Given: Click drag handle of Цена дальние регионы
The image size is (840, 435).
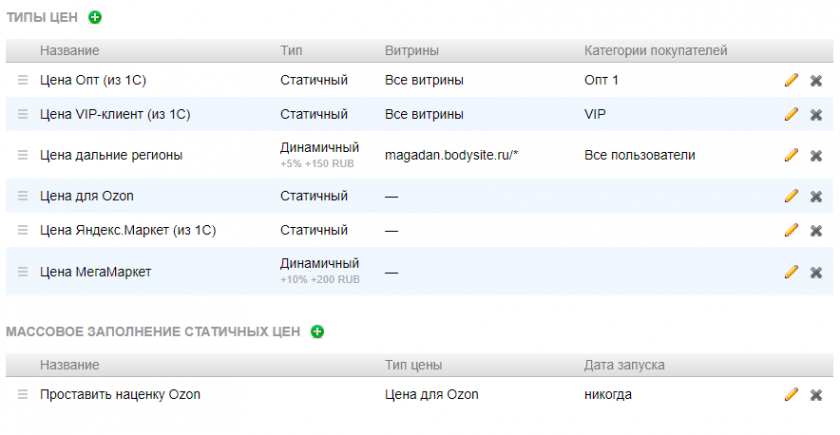Looking at the screenshot, I should [22, 155].
